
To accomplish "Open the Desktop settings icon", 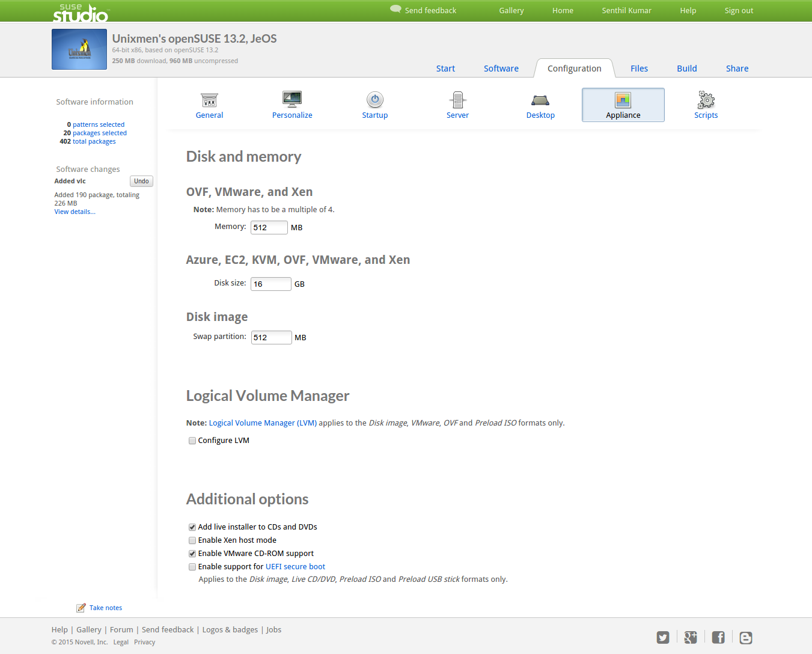I will pos(540,100).
